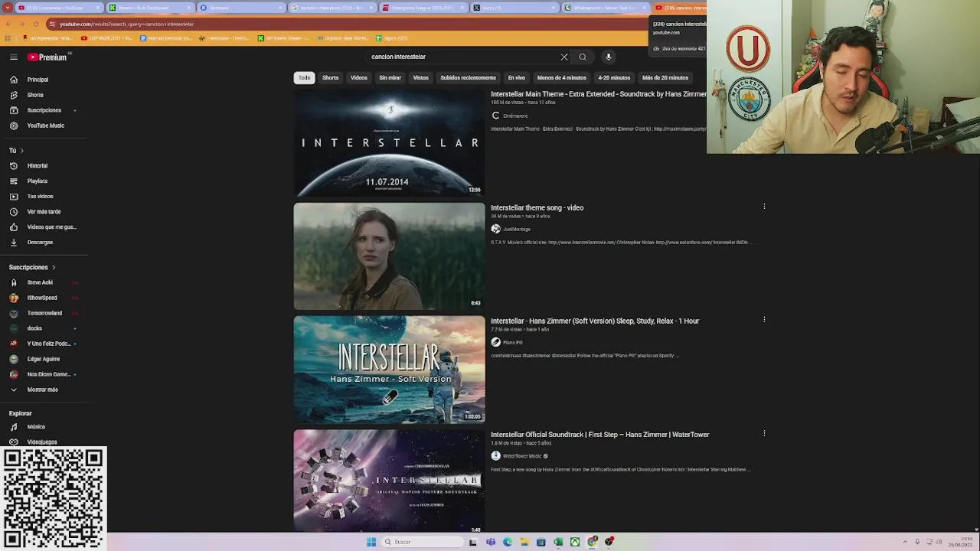Select the Videos filter chip
Viewport: 980px width, 551px height.
[359, 77]
